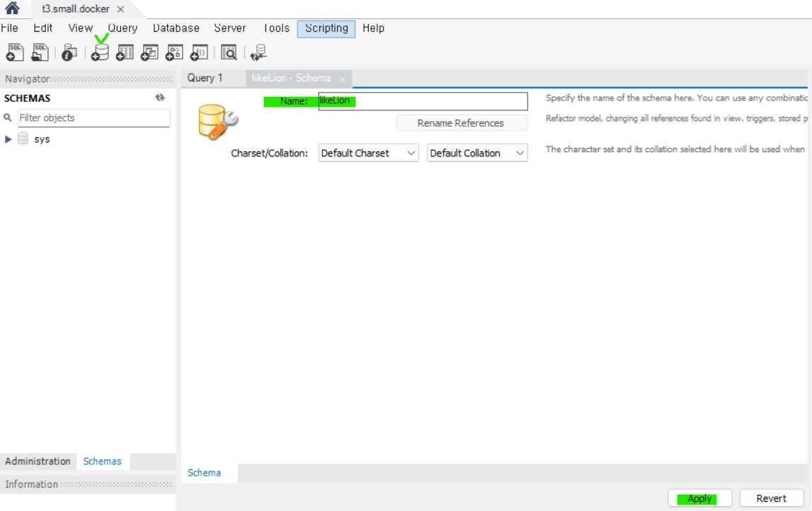Viewport: 812px width, 511px height.
Task: Select the Schemas navigator tab
Action: pos(102,461)
